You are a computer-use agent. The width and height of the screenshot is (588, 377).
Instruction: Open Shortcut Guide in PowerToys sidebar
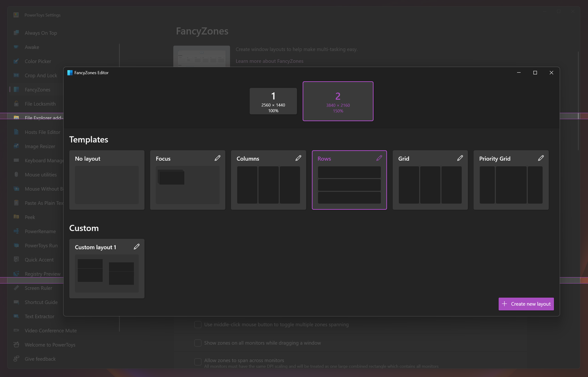[x=41, y=302]
